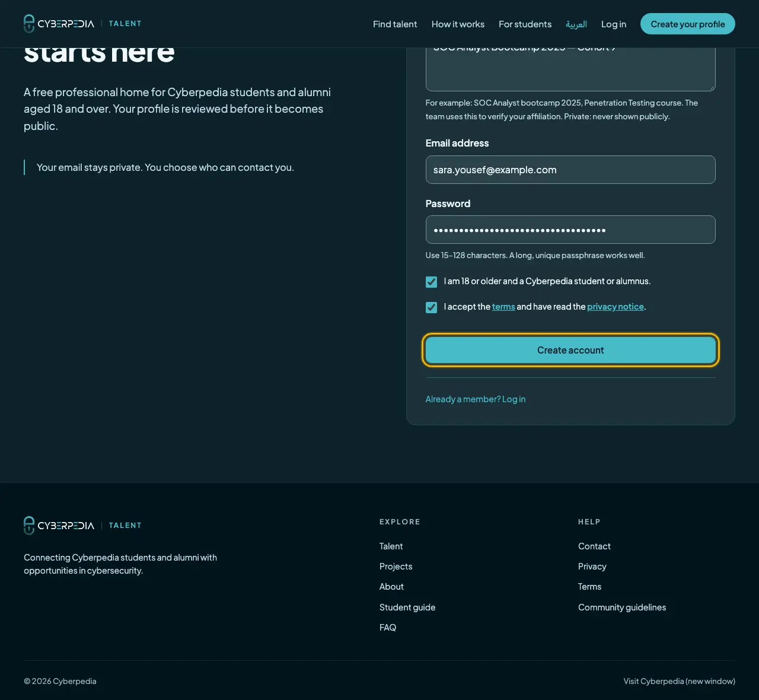Viewport: 759px width, 700px height.
Task: Open the privacy notice link
Action: [x=616, y=307]
